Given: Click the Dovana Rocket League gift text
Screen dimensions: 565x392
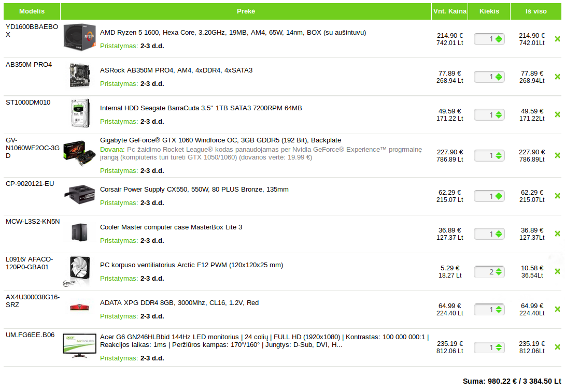Looking at the screenshot, I should tap(261, 153).
